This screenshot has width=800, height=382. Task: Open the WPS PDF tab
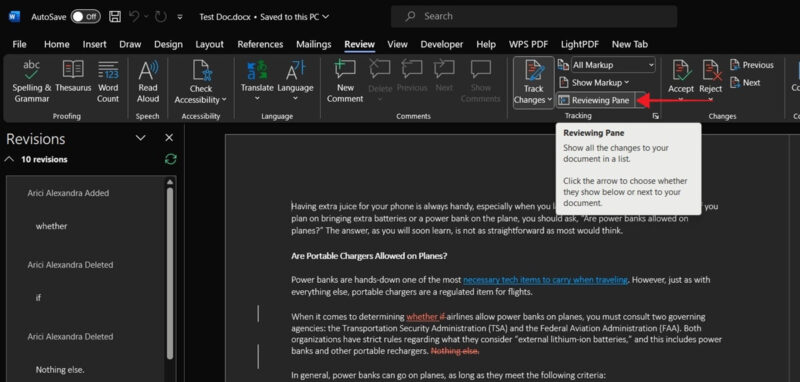(529, 44)
